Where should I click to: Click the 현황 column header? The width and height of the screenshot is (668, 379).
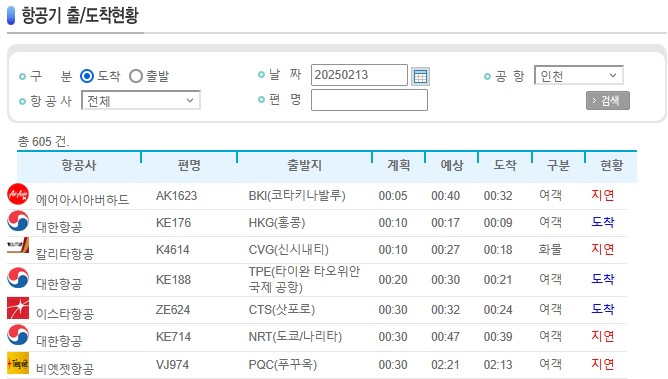pos(611,165)
